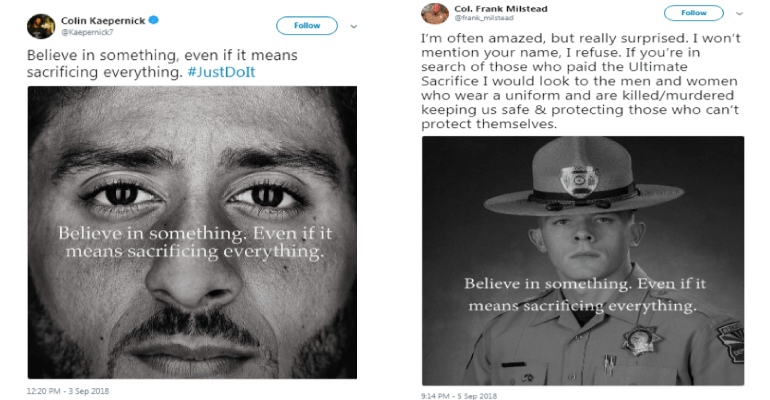Screen dimensions: 770x400
Task: Click the "Believe in something" caption on the trooper photo
Action: pos(580,294)
